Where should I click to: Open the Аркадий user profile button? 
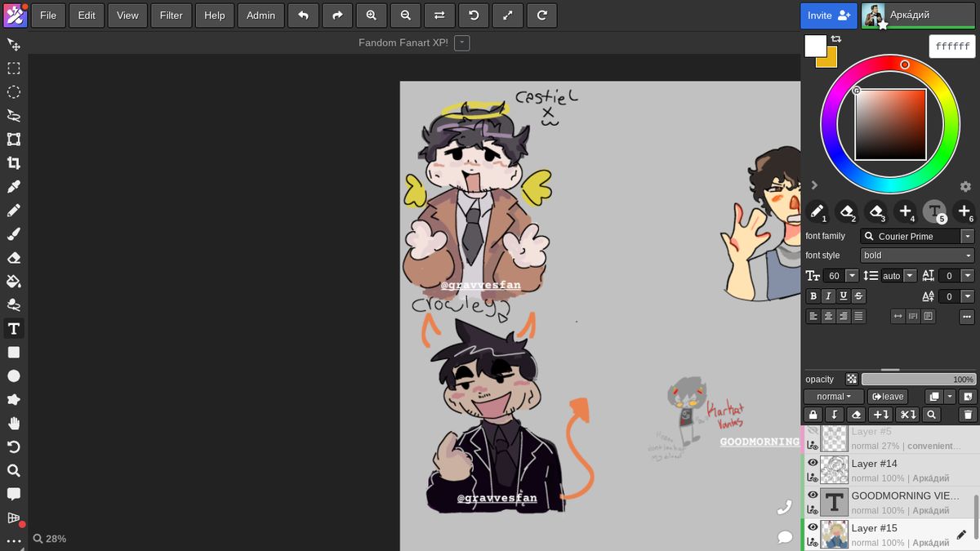pyautogui.click(x=918, y=15)
